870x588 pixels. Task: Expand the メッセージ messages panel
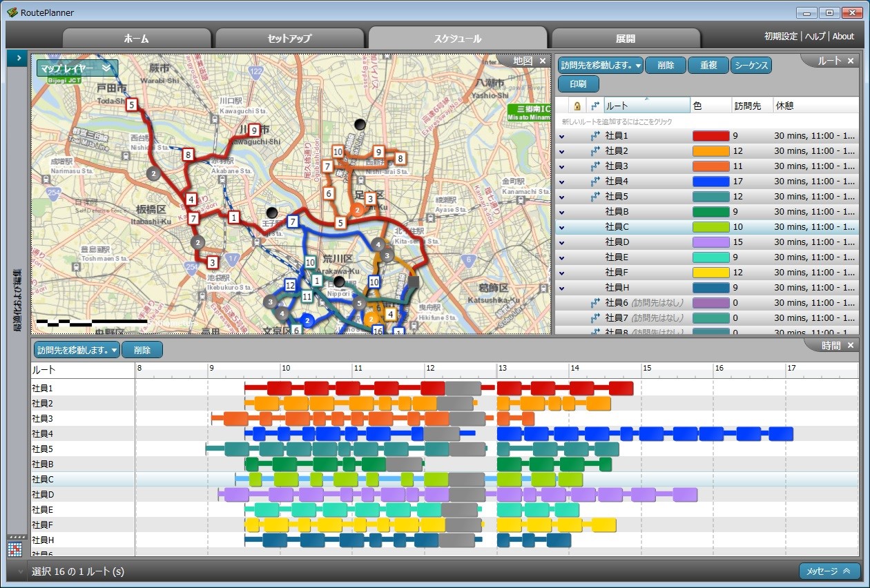click(x=829, y=571)
